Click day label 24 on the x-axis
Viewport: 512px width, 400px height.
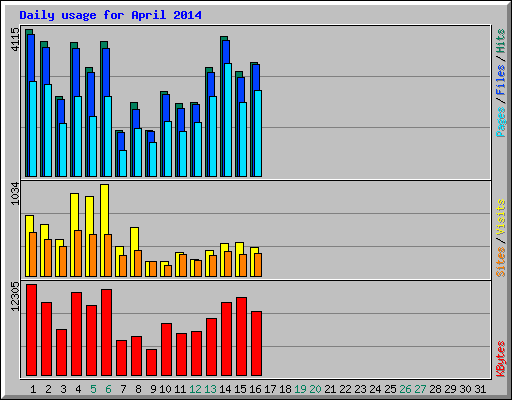375,389
